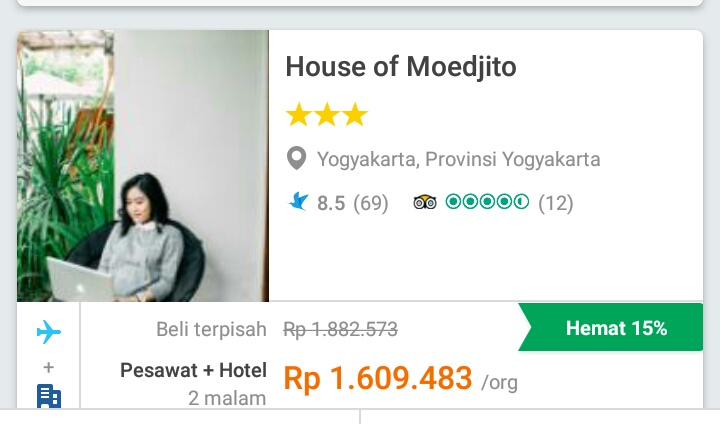
Task: Click the crossed-out price Rp 1.882.573
Action: tap(341, 329)
